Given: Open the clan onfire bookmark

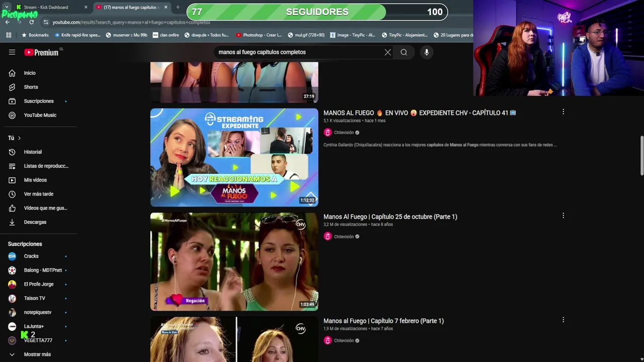Looking at the screenshot, I should coord(166,35).
